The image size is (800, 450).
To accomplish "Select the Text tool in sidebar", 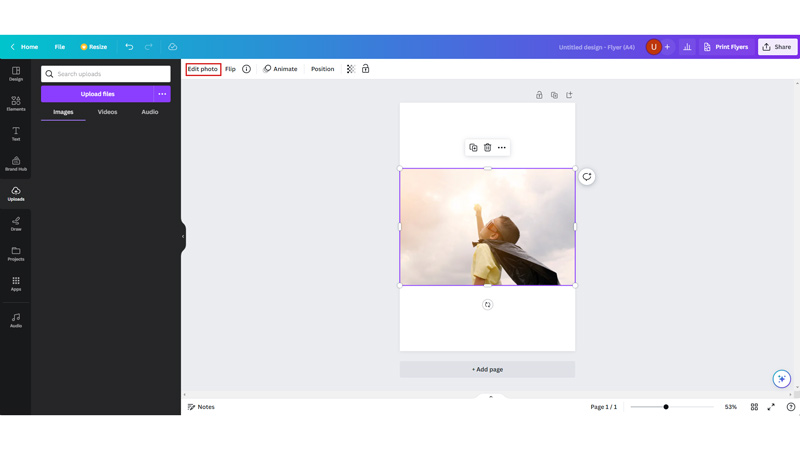I will 16,134.
